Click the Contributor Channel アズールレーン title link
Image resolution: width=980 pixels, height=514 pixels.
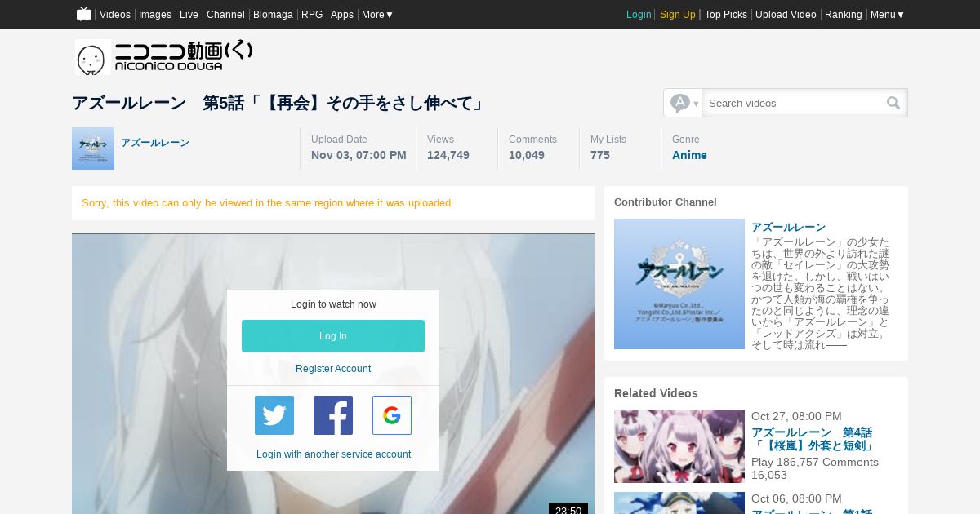tap(788, 227)
